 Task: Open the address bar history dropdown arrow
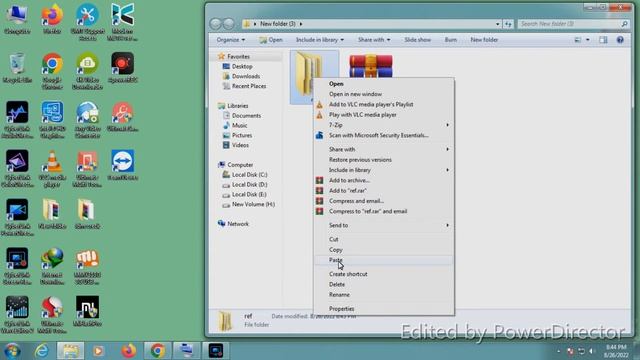click(497, 24)
